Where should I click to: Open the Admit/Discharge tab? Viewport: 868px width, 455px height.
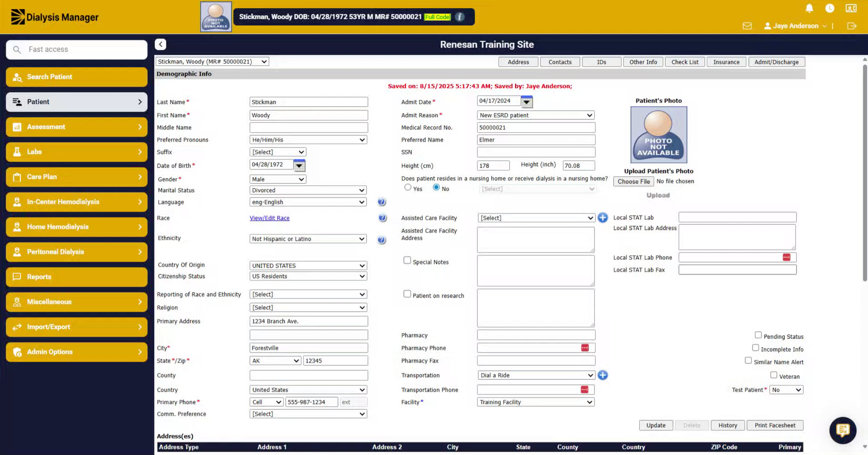[x=776, y=62]
